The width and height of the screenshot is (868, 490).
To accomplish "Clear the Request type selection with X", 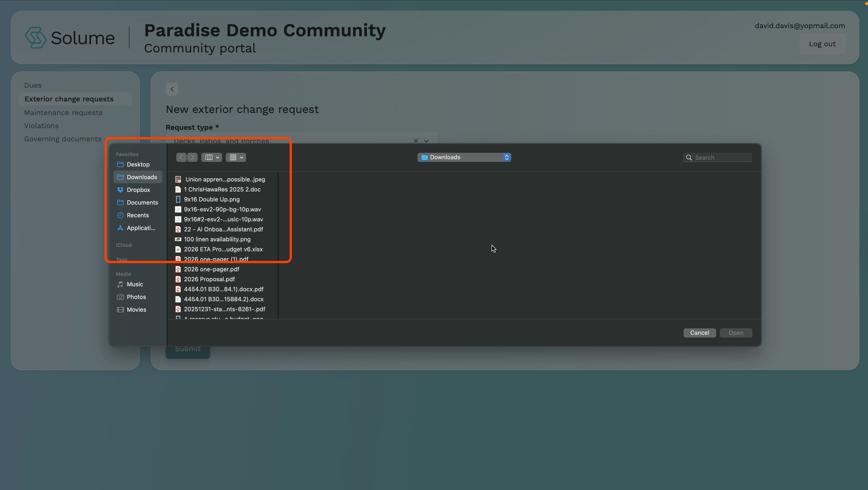I will pyautogui.click(x=416, y=141).
